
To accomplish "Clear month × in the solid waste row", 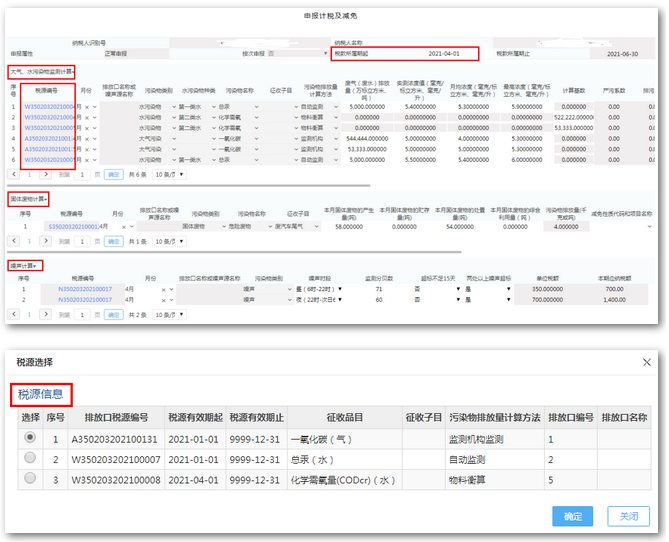I will click(124, 227).
